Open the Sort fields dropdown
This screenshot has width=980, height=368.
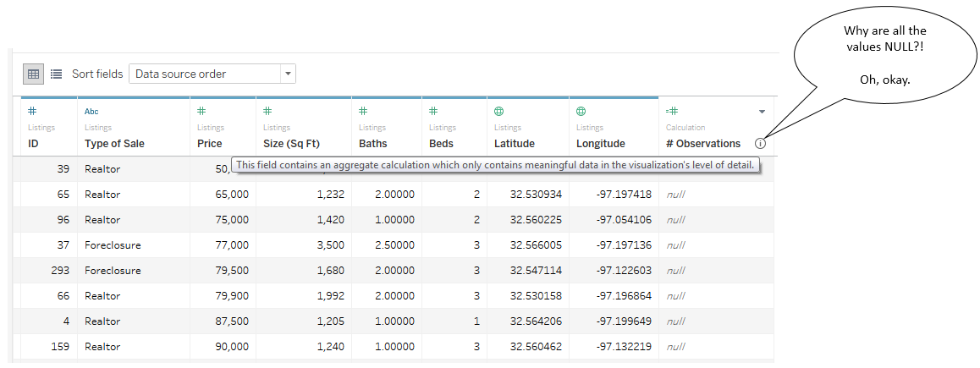tap(288, 74)
